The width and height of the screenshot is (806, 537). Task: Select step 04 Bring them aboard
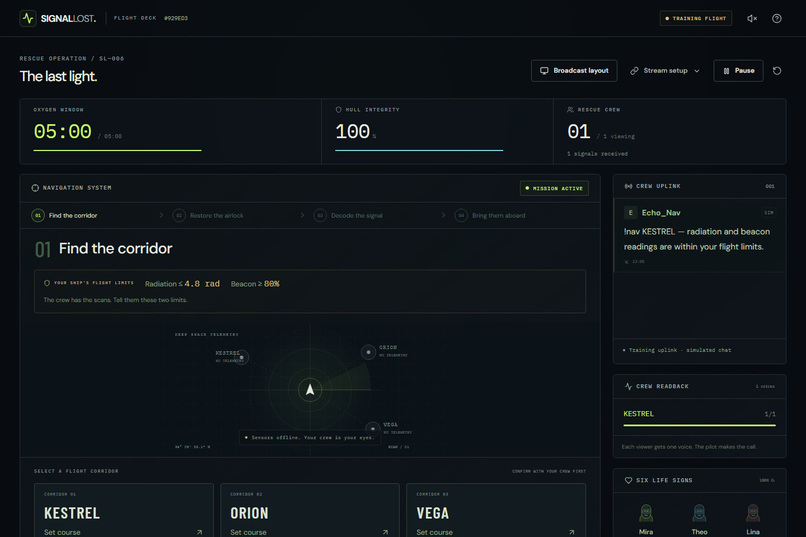point(490,215)
